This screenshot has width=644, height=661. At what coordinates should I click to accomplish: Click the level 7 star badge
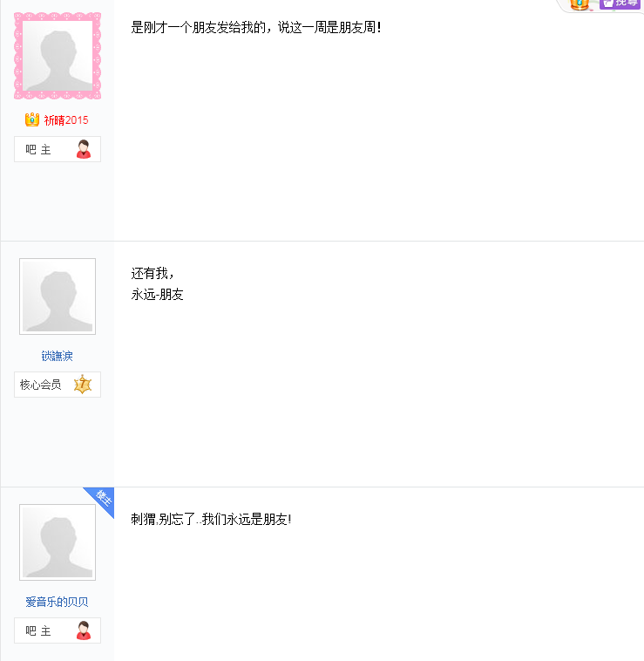pyautogui.click(x=83, y=385)
